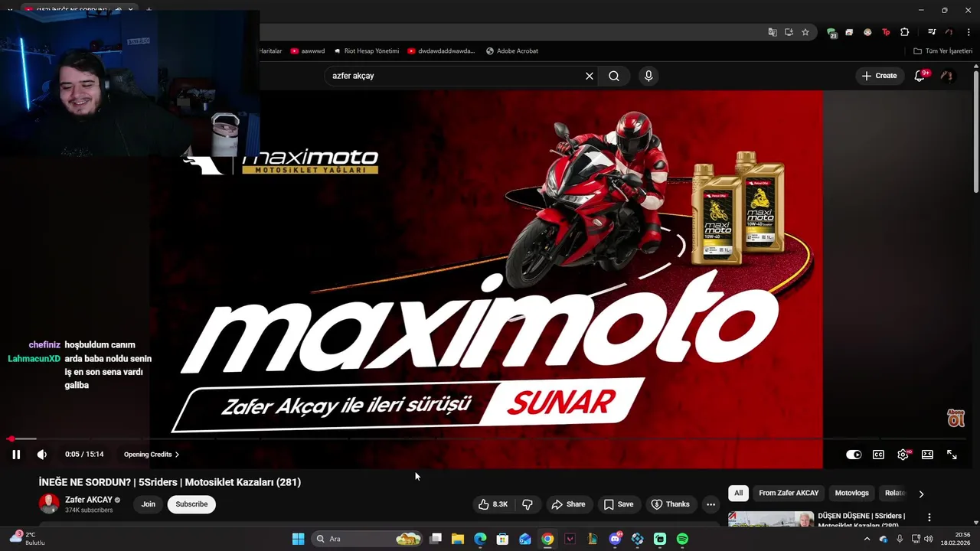Screen dimensions: 980x551
Task: Open Valorant from the taskbar
Action: [570, 539]
